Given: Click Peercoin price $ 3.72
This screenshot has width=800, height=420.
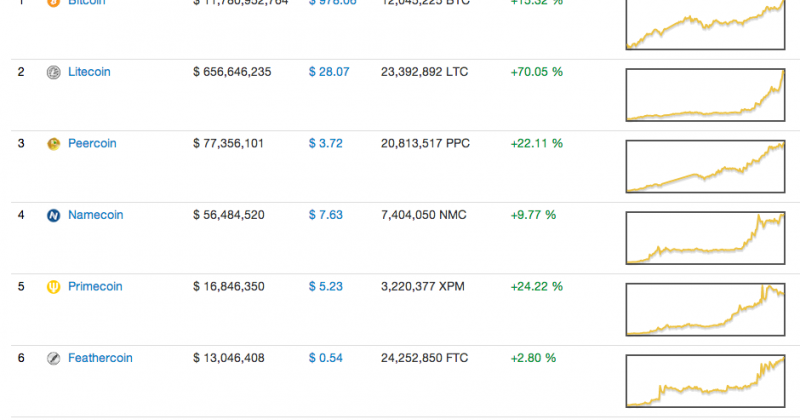Looking at the screenshot, I should tap(326, 143).
